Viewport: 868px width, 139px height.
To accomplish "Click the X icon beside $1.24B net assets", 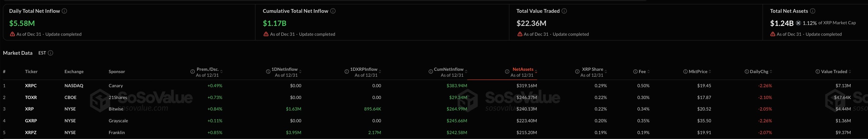I will click(798, 23).
